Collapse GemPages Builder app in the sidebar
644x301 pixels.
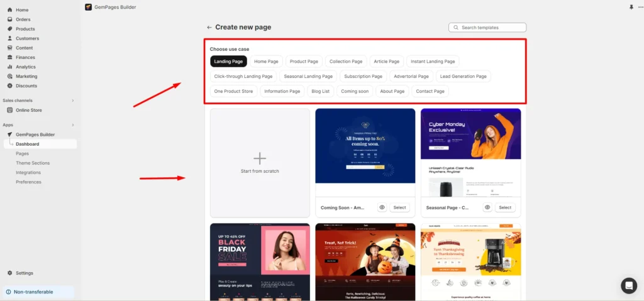[35, 134]
